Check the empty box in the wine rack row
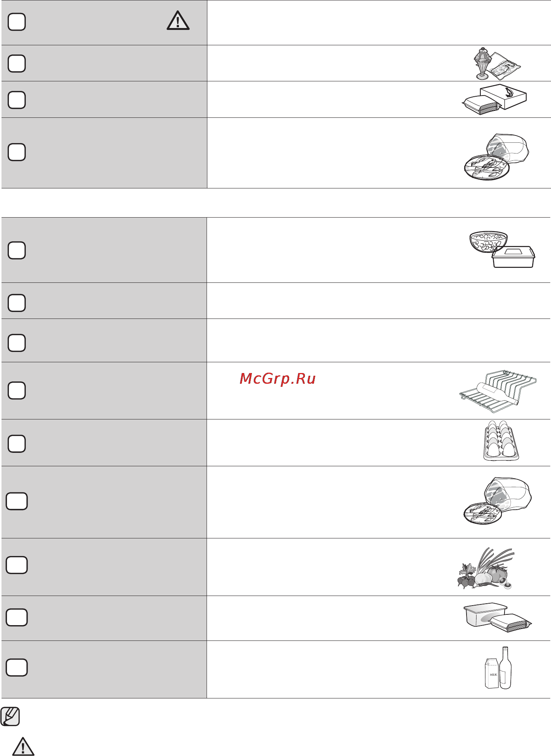 pos(17,391)
